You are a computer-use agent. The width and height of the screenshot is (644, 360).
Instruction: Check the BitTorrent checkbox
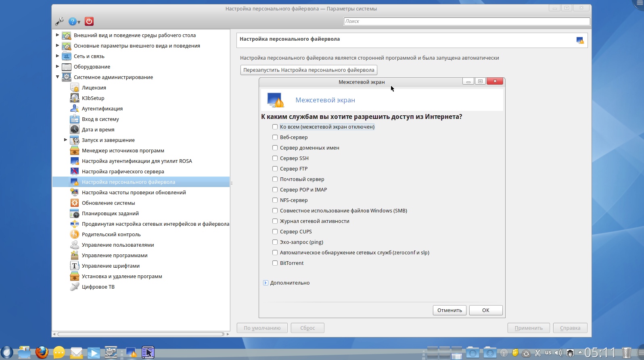(x=275, y=263)
